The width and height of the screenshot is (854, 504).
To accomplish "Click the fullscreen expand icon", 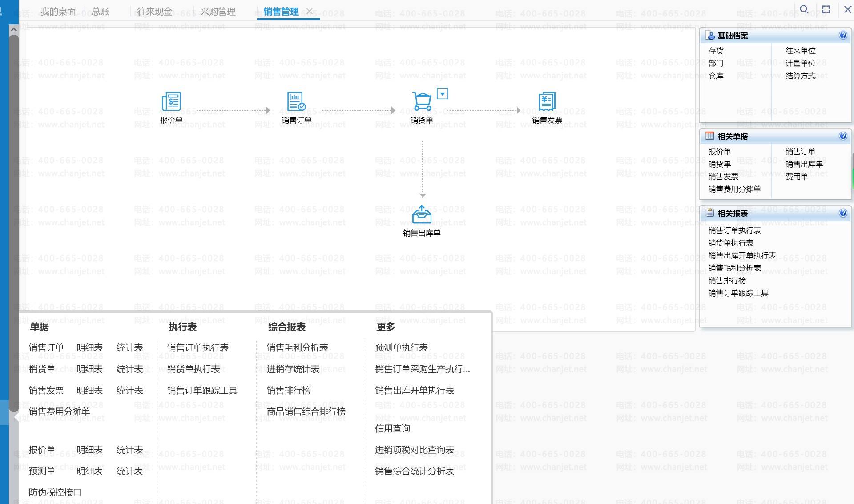I will [x=826, y=9].
